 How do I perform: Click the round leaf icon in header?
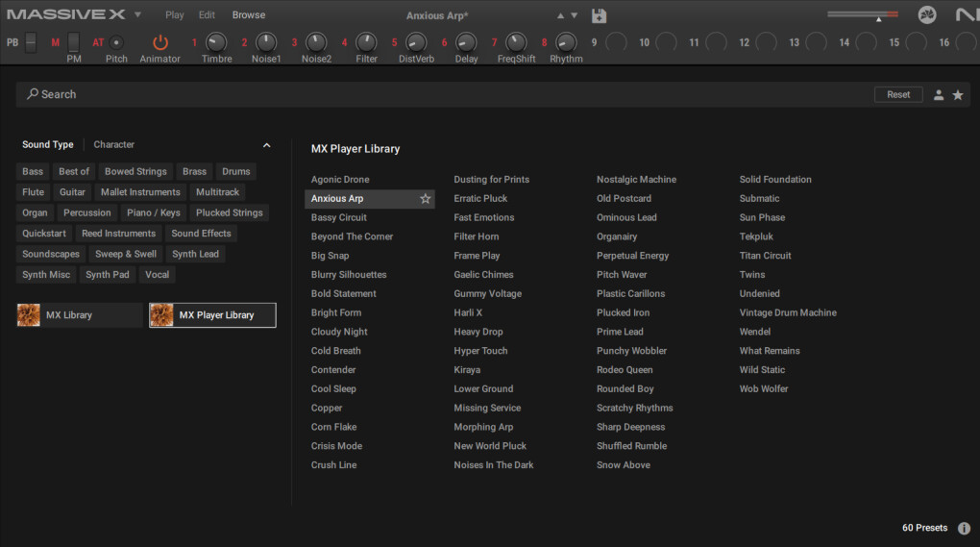927,15
